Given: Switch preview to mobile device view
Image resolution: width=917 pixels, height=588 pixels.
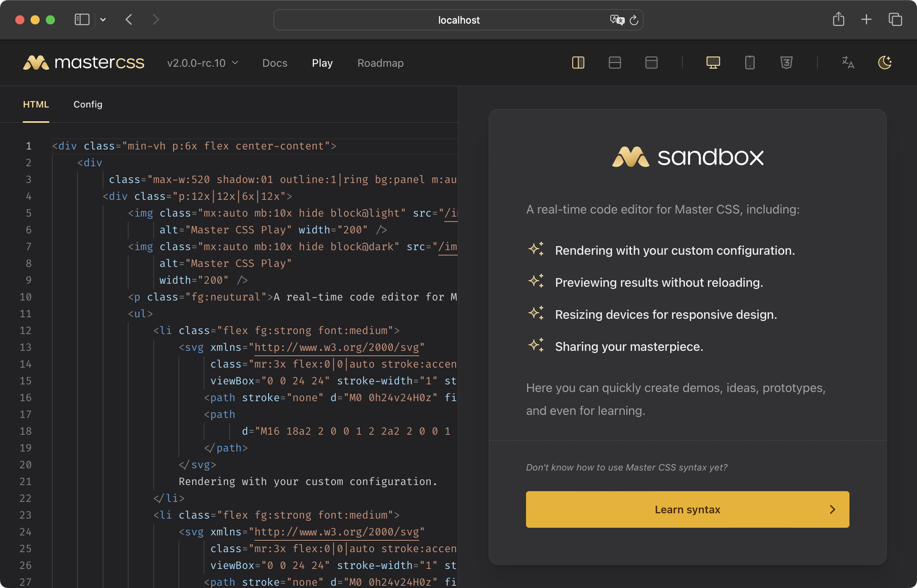Looking at the screenshot, I should tap(749, 63).
